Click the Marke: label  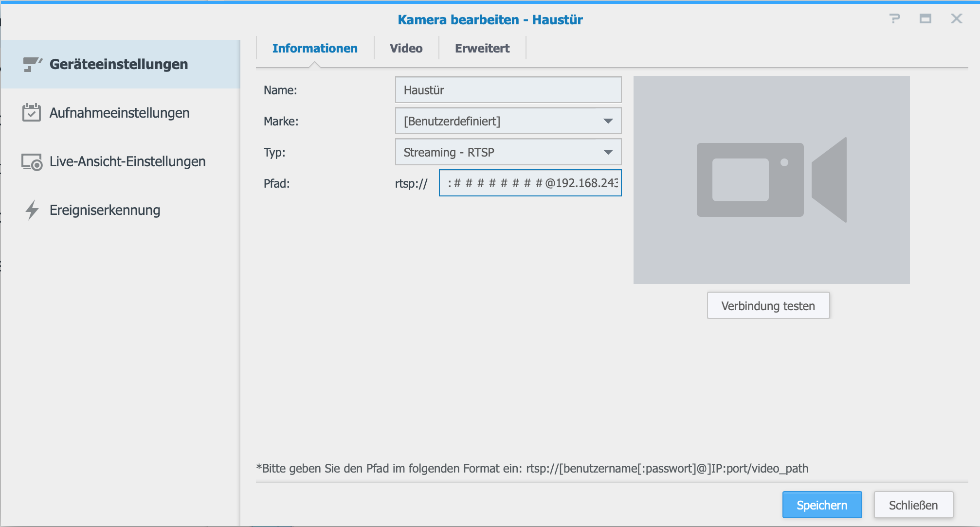pyautogui.click(x=281, y=121)
